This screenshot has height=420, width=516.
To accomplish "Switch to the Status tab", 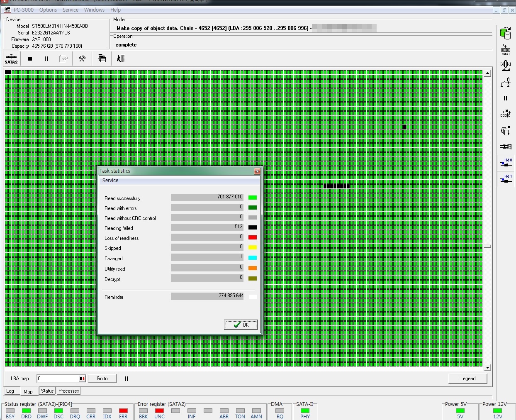I will (x=47, y=391).
